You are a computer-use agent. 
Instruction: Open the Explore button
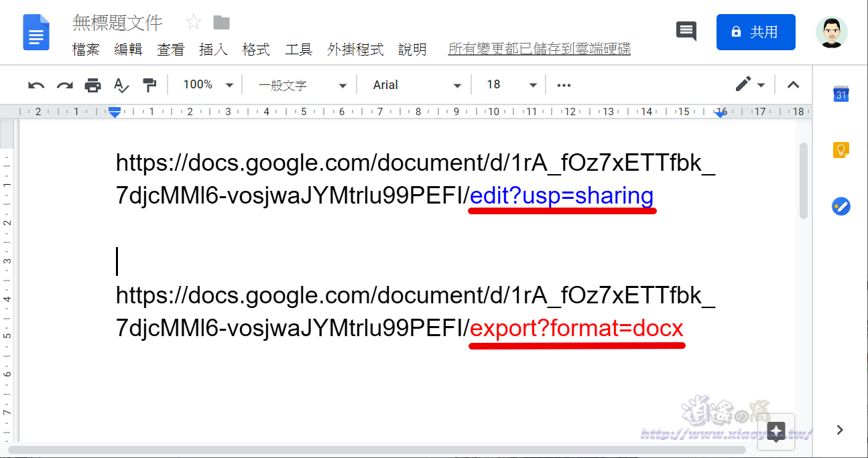click(776, 431)
